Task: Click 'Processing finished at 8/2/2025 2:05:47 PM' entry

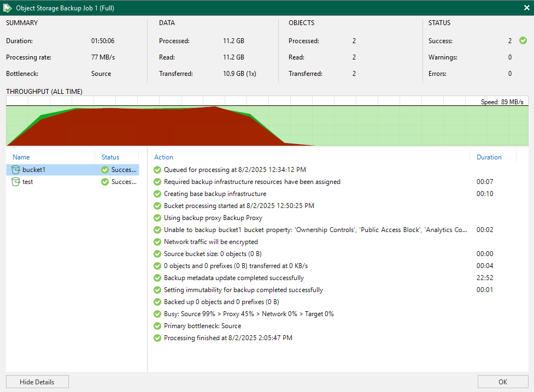Action: click(x=228, y=338)
